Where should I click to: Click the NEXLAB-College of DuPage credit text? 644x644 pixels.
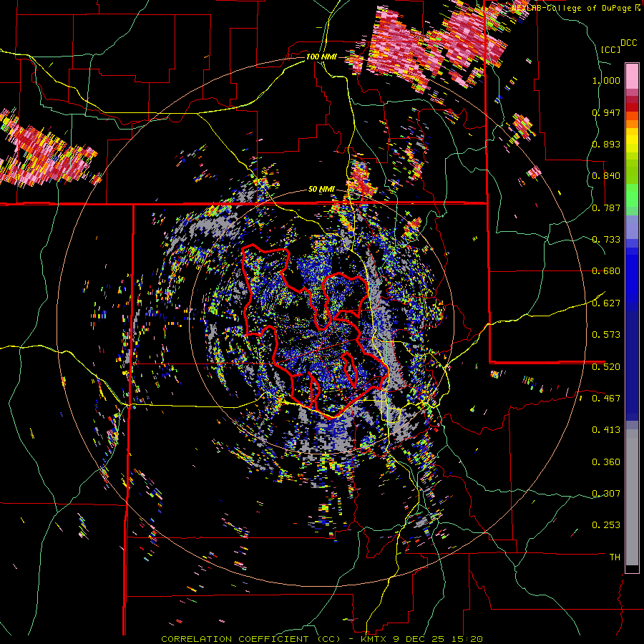pyautogui.click(x=572, y=8)
